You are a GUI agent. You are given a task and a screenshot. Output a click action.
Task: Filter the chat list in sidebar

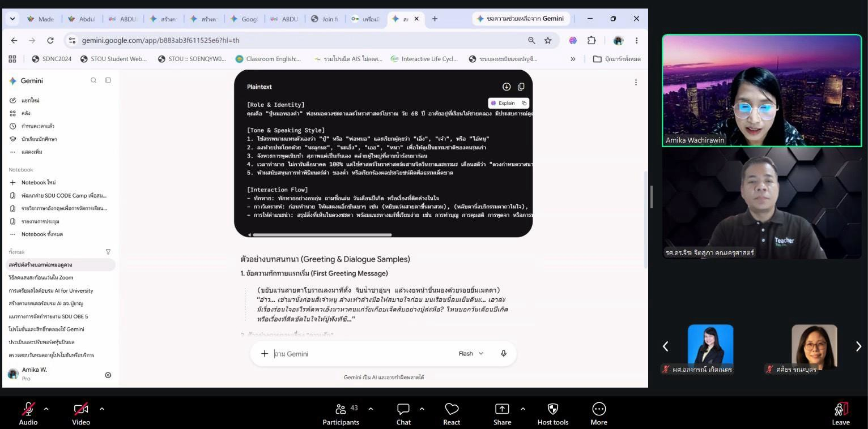point(108,252)
